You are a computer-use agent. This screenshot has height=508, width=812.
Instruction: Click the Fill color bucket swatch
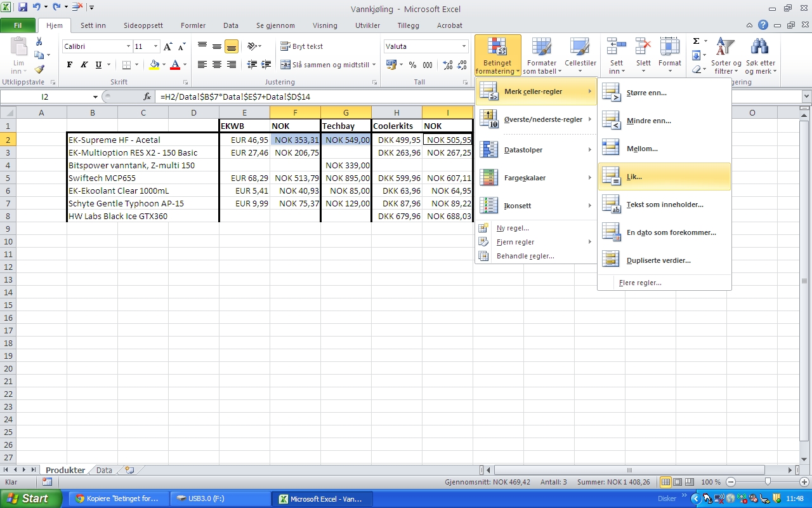click(154, 65)
